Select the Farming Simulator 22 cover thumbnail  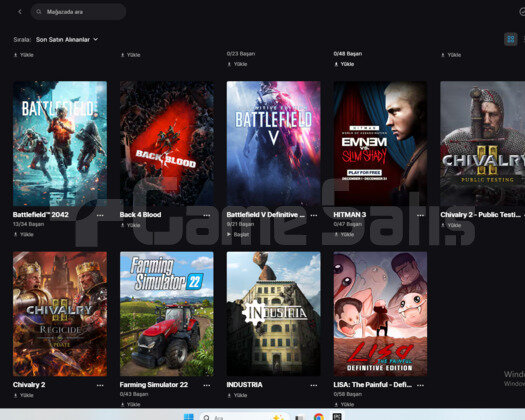click(167, 314)
